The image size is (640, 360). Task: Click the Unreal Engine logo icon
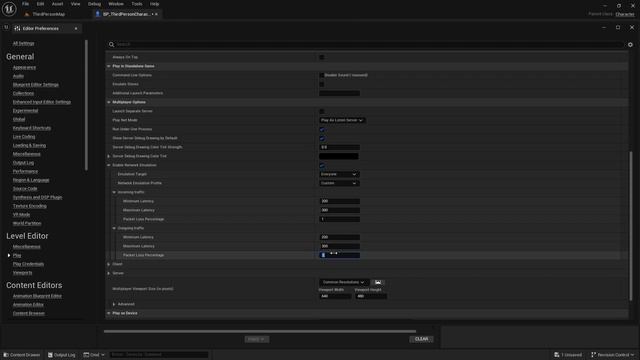point(9,9)
